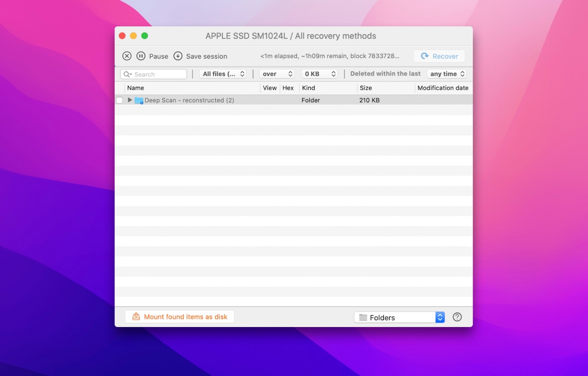Select the Deep Scan - reconstructed (2) row
Viewport: 588px width, 376px height.
tap(294, 100)
